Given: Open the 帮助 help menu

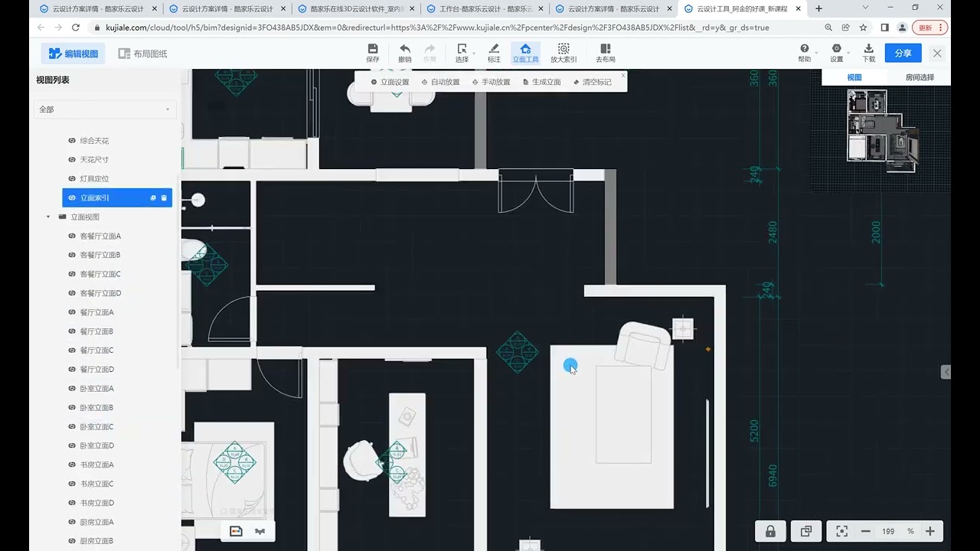Looking at the screenshot, I should click(x=805, y=53).
